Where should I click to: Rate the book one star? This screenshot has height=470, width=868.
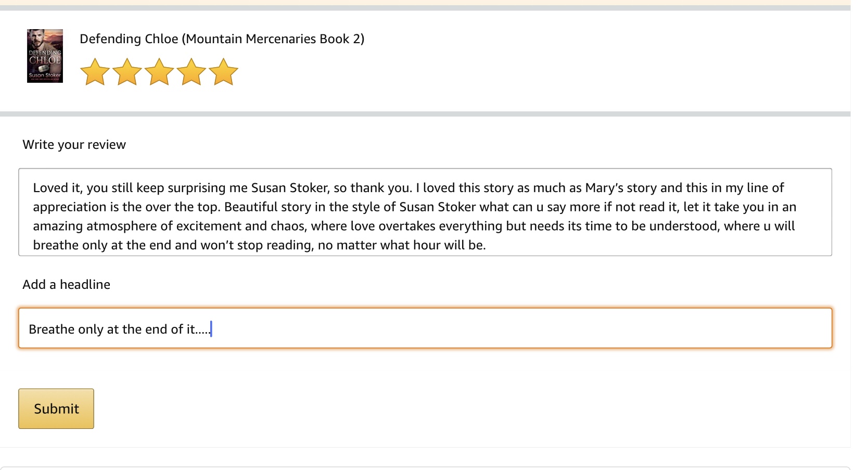[95, 72]
